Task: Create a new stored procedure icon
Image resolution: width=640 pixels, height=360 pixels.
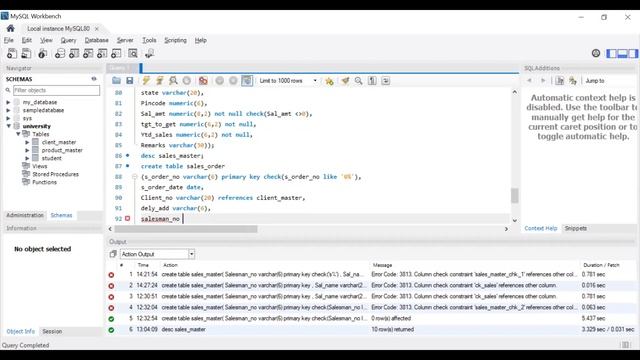Action: (102, 53)
